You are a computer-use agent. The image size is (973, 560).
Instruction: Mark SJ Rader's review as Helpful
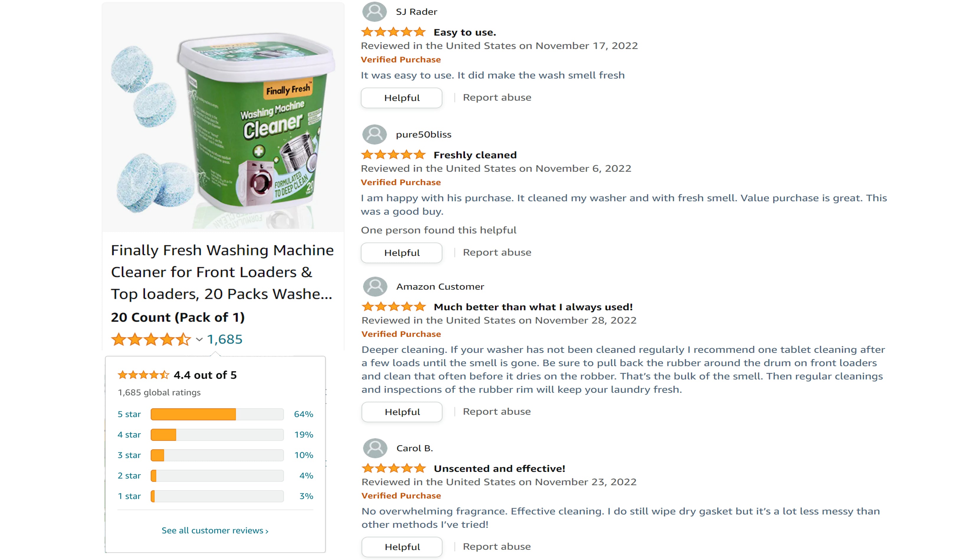tap(401, 98)
